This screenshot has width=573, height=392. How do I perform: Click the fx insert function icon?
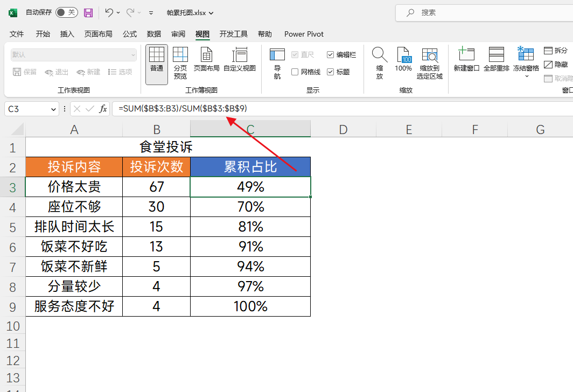[x=103, y=109]
